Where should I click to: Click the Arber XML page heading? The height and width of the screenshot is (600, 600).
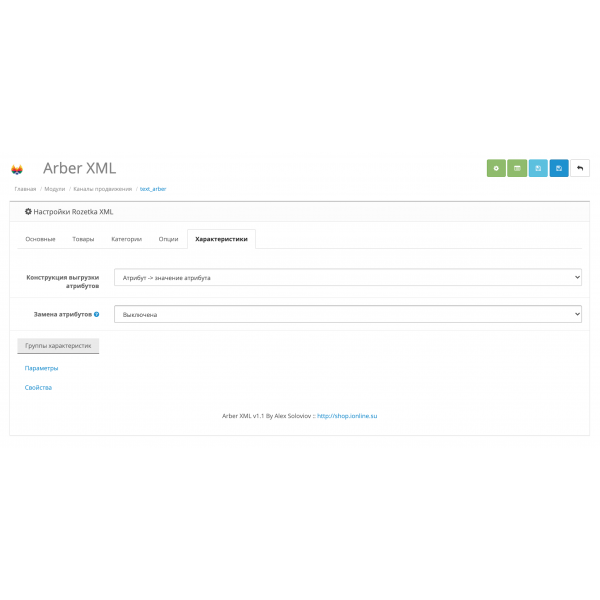[x=80, y=168]
